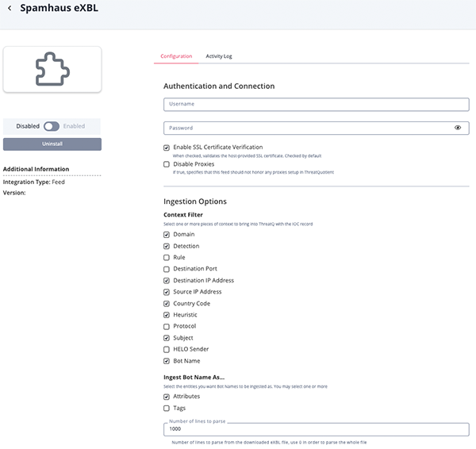Uncheck Source IP Address checkbox

(x=167, y=292)
